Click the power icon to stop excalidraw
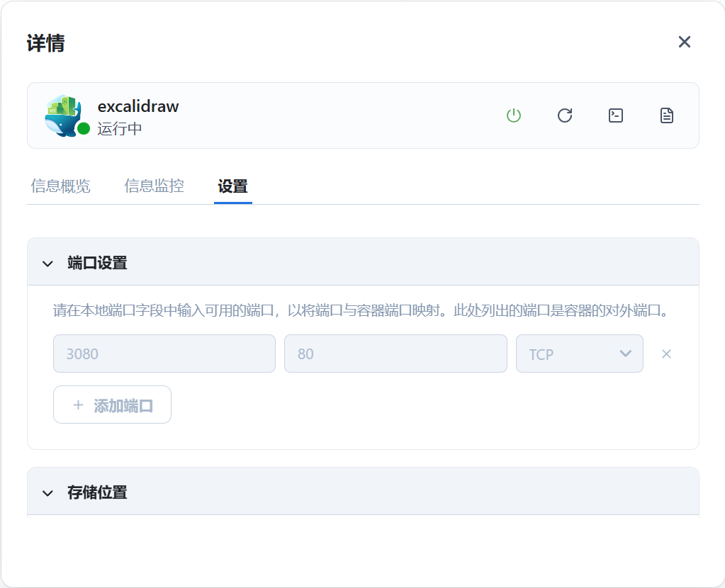 click(x=514, y=115)
